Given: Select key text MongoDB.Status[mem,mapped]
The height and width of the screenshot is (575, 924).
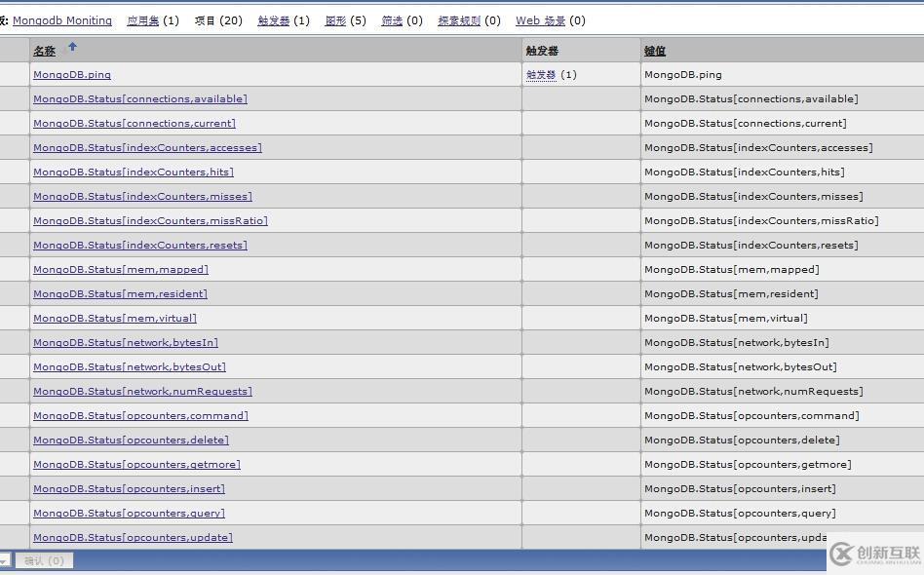Looking at the screenshot, I should click(732, 269).
